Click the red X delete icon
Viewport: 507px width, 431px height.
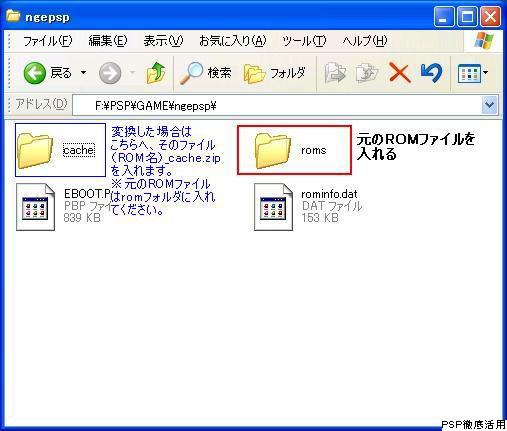tap(399, 73)
